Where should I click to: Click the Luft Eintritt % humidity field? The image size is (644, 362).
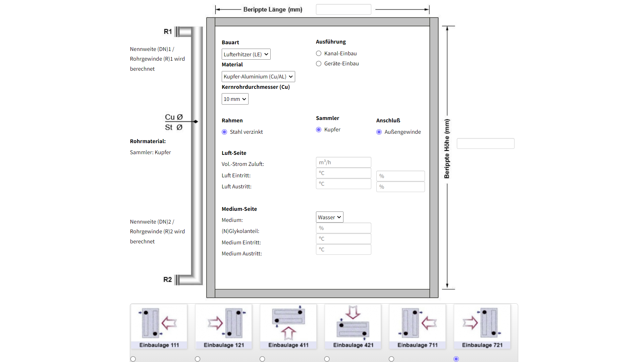point(400,176)
